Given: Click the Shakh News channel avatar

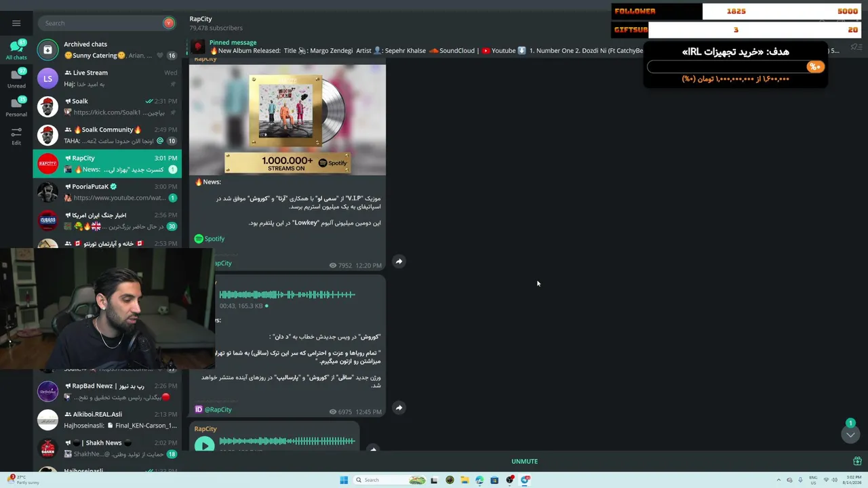Looking at the screenshot, I should point(47,448).
